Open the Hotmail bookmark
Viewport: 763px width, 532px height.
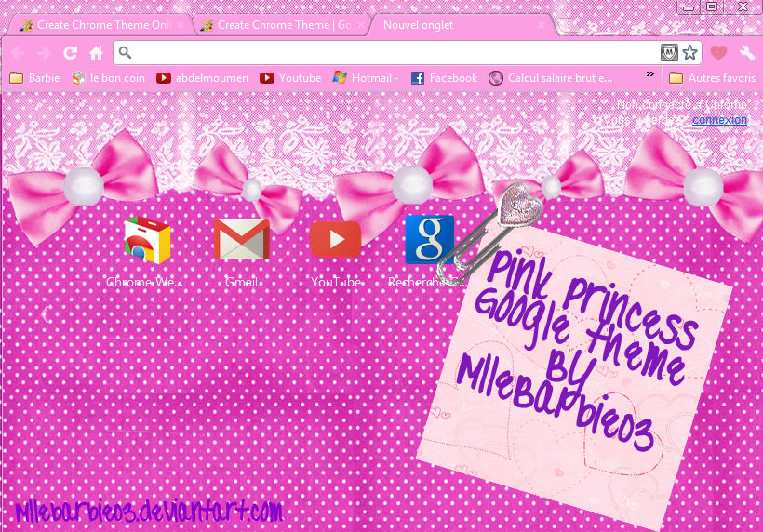[x=366, y=78]
